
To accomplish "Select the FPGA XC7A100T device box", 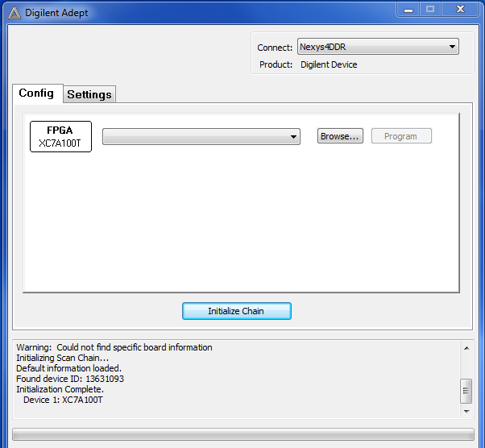I will point(60,137).
